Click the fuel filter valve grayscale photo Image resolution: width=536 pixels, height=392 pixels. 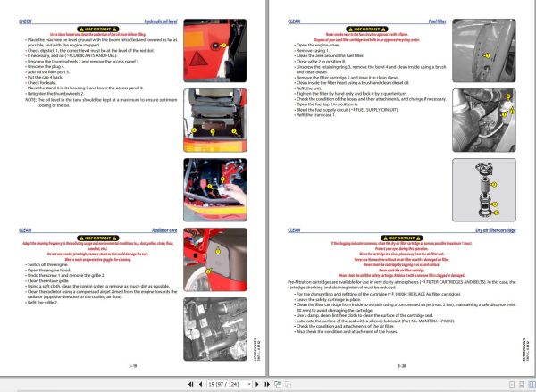click(x=484, y=120)
